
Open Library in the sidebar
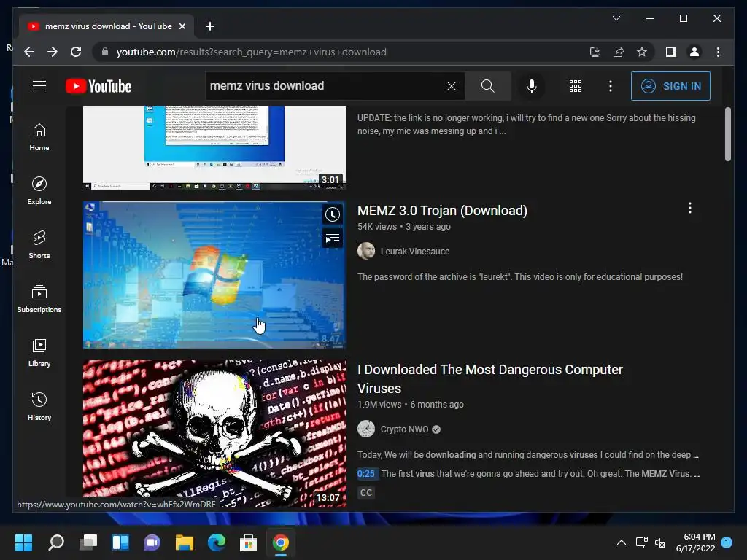[x=39, y=352]
